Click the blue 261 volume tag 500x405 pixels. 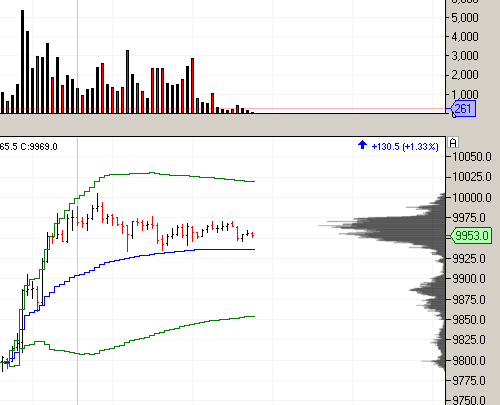[463, 109]
